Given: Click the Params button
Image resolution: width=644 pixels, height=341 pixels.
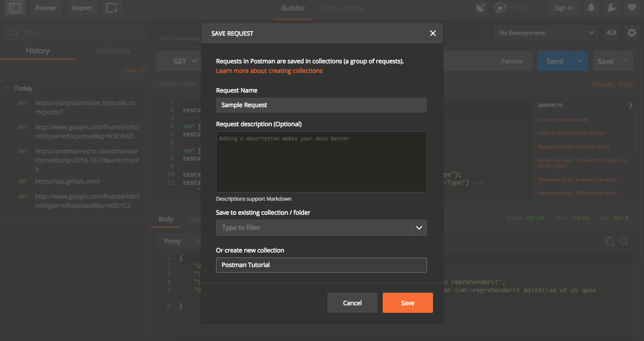Looking at the screenshot, I should (512, 61).
